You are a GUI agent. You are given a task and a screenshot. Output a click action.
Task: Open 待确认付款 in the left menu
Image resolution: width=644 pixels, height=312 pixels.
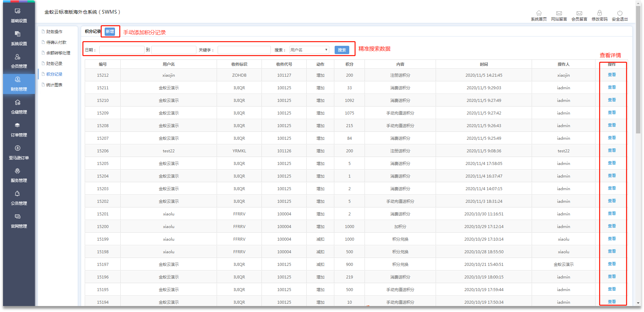click(56, 42)
